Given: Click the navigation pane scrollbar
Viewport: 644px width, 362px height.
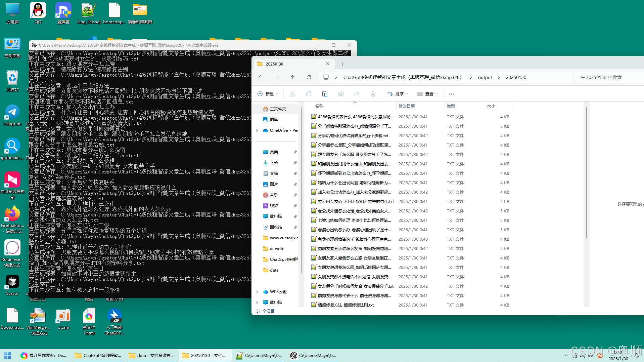Looking at the screenshot, I should pyautogui.click(x=301, y=190).
